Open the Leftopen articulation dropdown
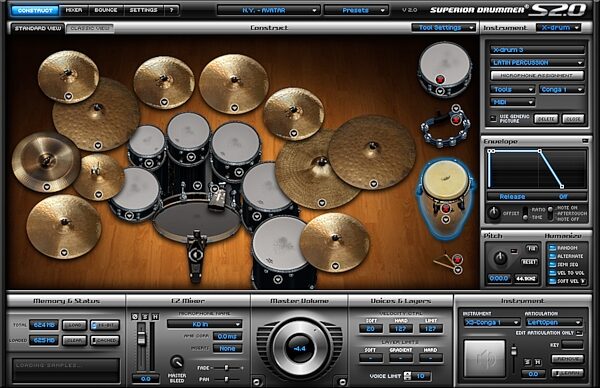The height and width of the screenshot is (388, 600). tap(554, 323)
